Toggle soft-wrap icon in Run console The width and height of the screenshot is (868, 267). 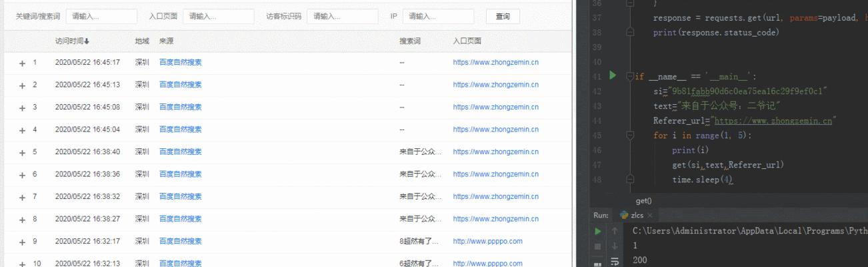[615, 261]
